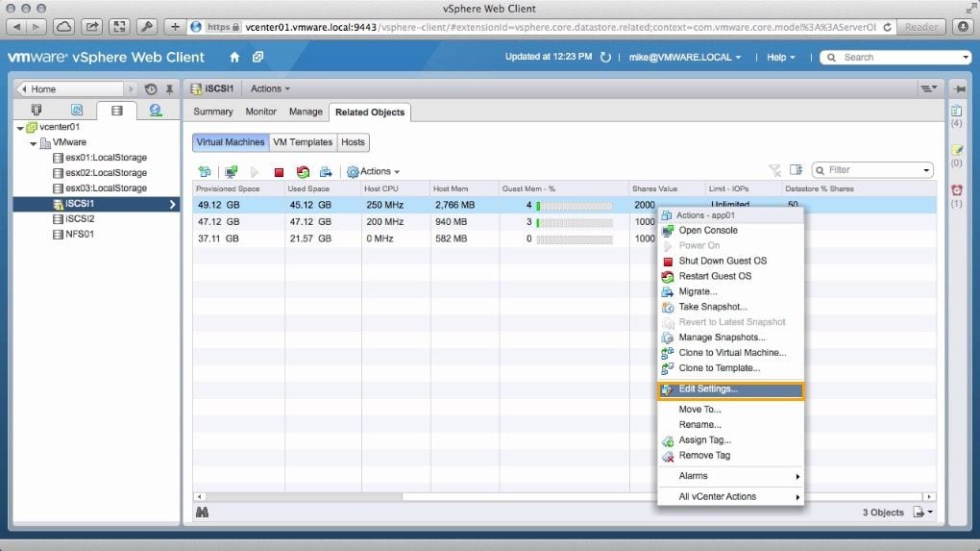
Task: Collapse the VMware datacenter tree node
Action: (33, 143)
